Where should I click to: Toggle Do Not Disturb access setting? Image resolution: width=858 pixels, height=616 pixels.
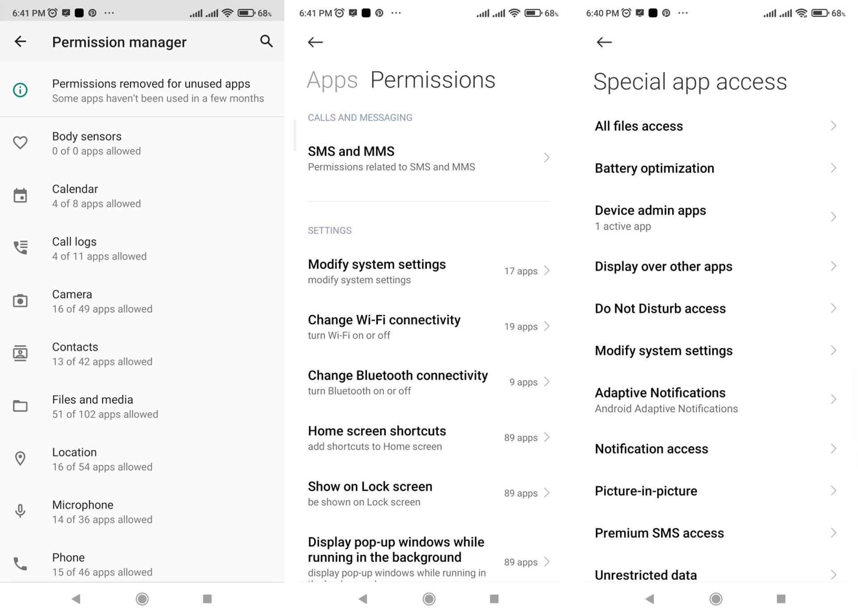coord(716,308)
